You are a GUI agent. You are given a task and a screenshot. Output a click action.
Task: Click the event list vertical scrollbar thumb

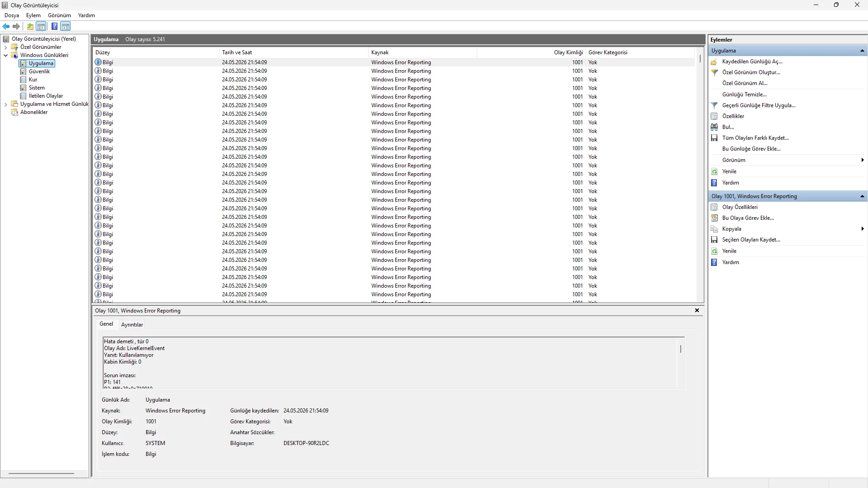[x=700, y=59]
